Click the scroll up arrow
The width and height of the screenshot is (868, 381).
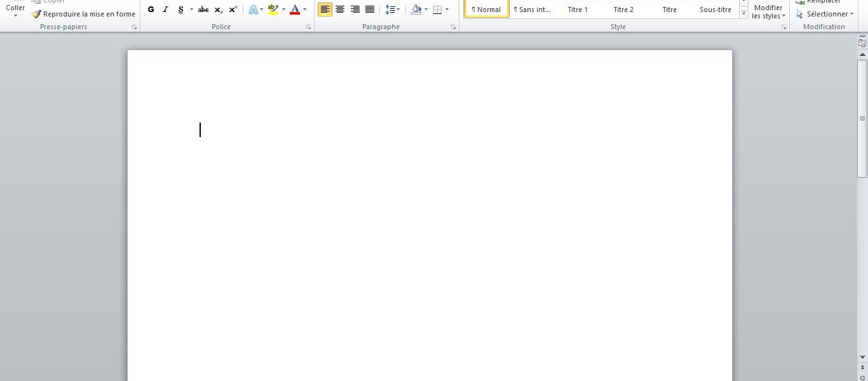click(862, 54)
